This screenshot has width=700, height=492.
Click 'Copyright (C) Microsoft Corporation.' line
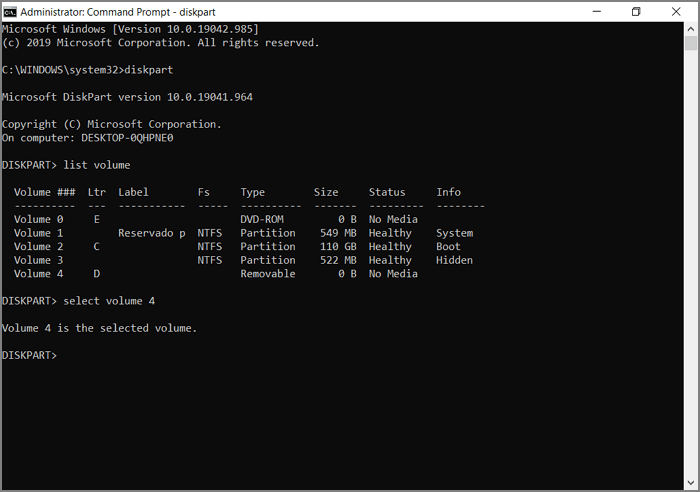[112, 124]
